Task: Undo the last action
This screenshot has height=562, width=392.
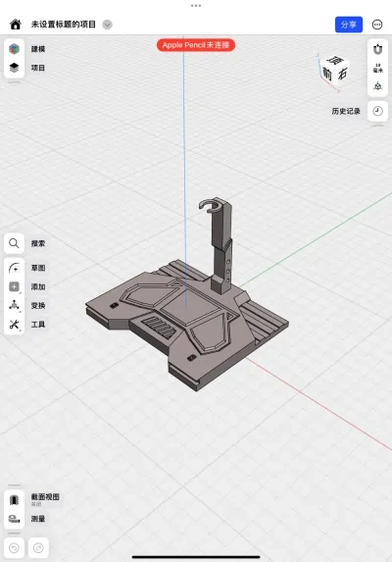Action: click(14, 547)
